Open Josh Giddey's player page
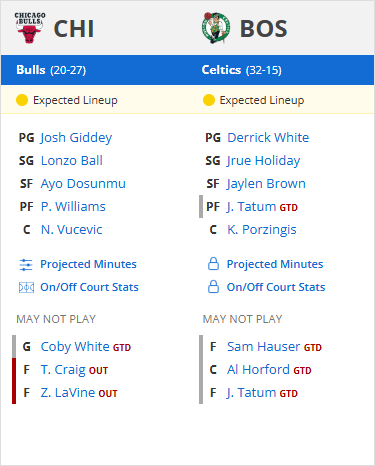Screen dimensions: 375x466 coord(76,138)
